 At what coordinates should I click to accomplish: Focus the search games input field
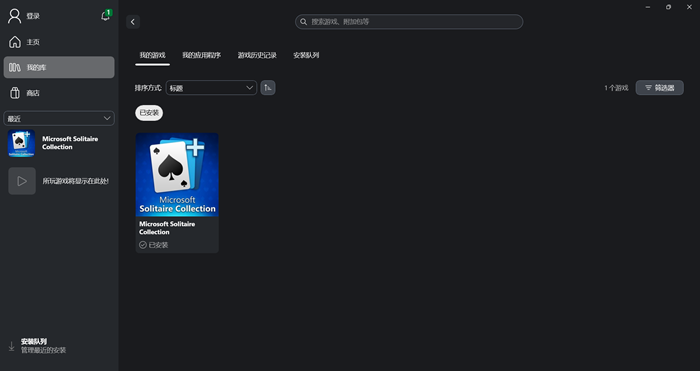409,21
